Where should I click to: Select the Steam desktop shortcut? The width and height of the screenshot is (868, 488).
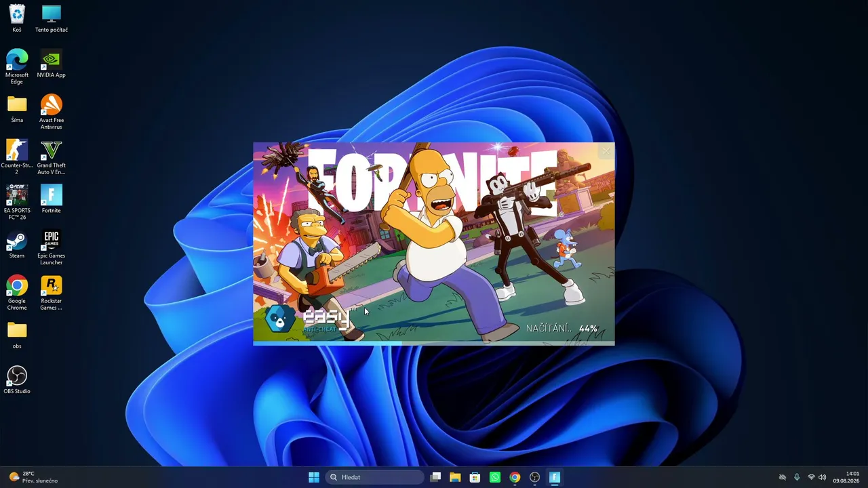[17, 245]
